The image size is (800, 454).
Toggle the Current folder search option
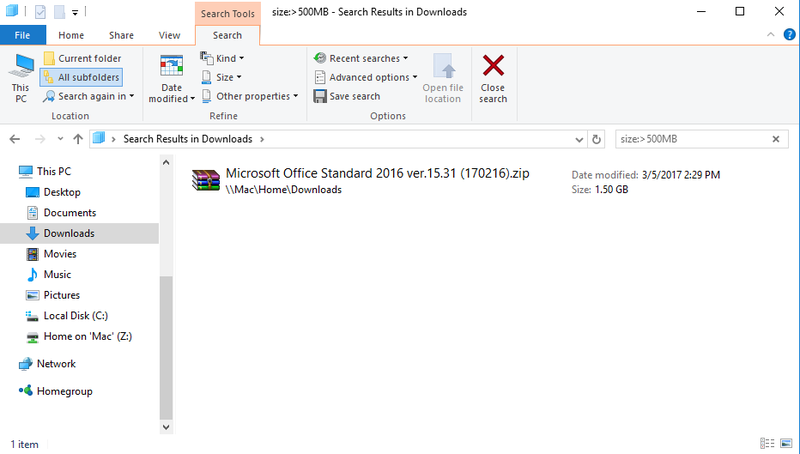(x=81, y=58)
